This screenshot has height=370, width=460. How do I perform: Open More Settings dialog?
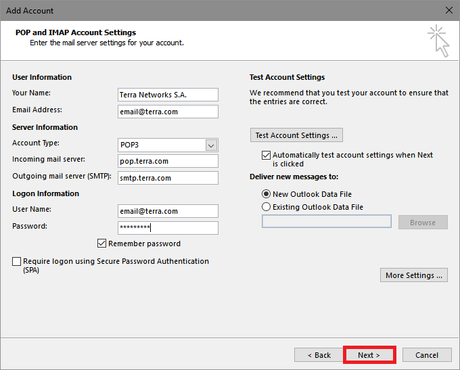[x=414, y=275]
